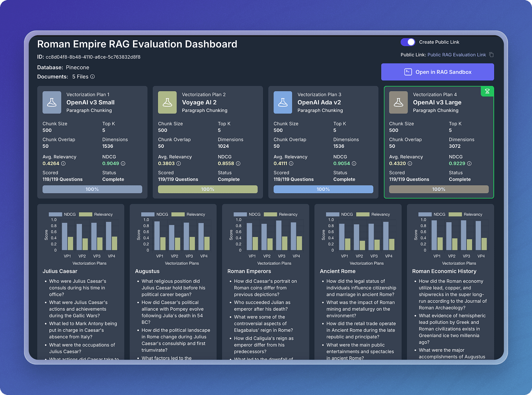
Task: Click the flask icon on OpenAI v3 Large card
Action: (x=398, y=102)
